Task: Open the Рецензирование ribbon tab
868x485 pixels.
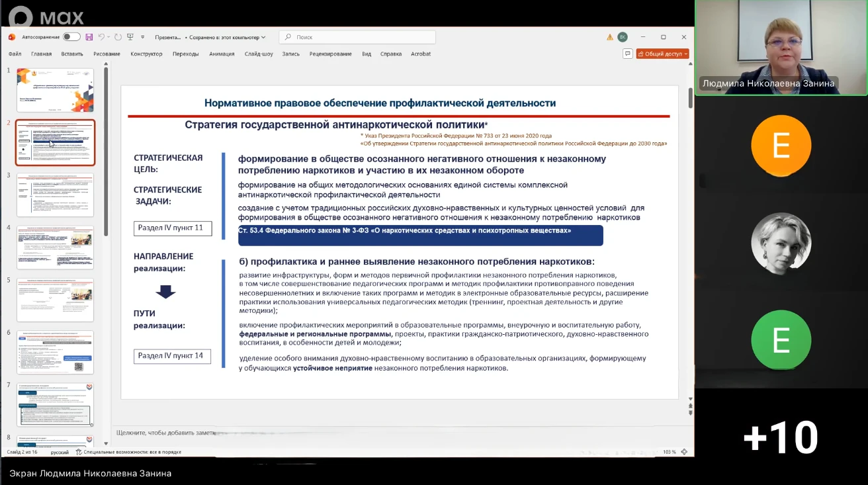Action: 331,54
